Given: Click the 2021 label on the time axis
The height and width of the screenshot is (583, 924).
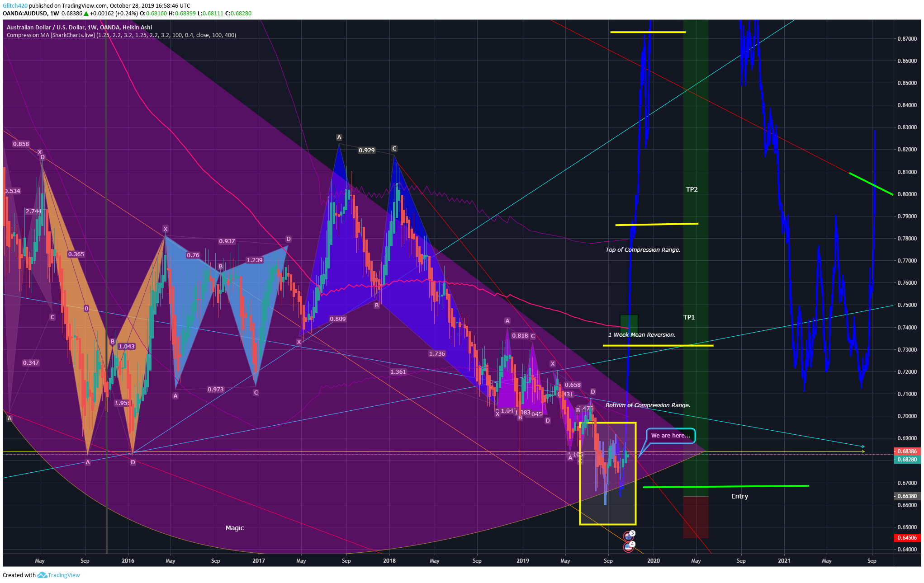Looking at the screenshot, I should click(784, 561).
